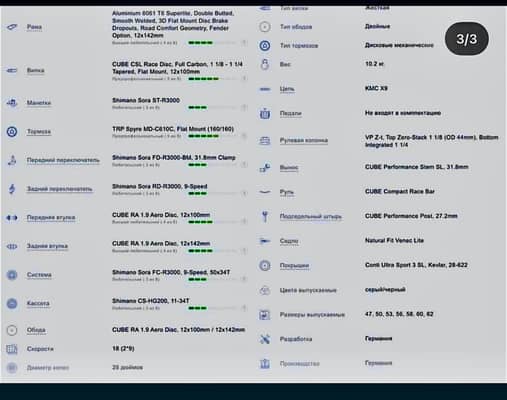Click the fork icon beside Вилка

point(12,70)
